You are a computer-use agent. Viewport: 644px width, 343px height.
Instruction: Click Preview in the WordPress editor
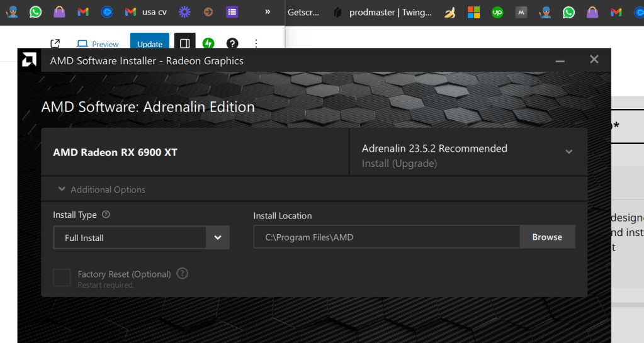pyautogui.click(x=98, y=44)
